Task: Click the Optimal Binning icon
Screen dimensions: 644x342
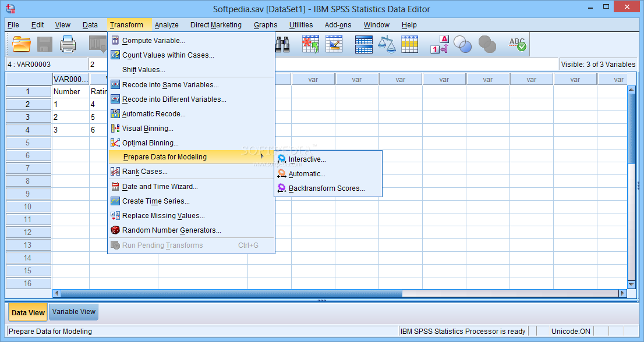Action: click(x=115, y=142)
